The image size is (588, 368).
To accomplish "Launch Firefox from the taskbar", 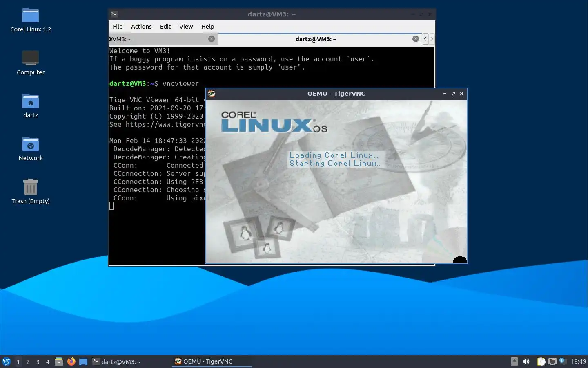I will click(x=71, y=361).
